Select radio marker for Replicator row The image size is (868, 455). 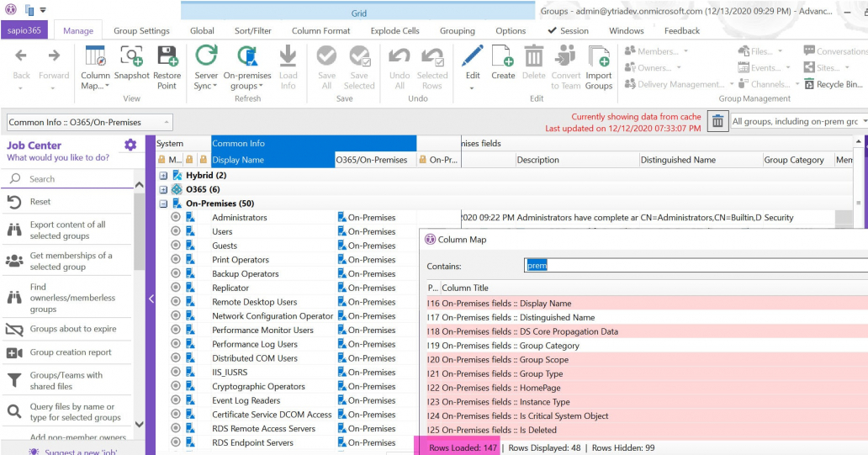click(176, 288)
